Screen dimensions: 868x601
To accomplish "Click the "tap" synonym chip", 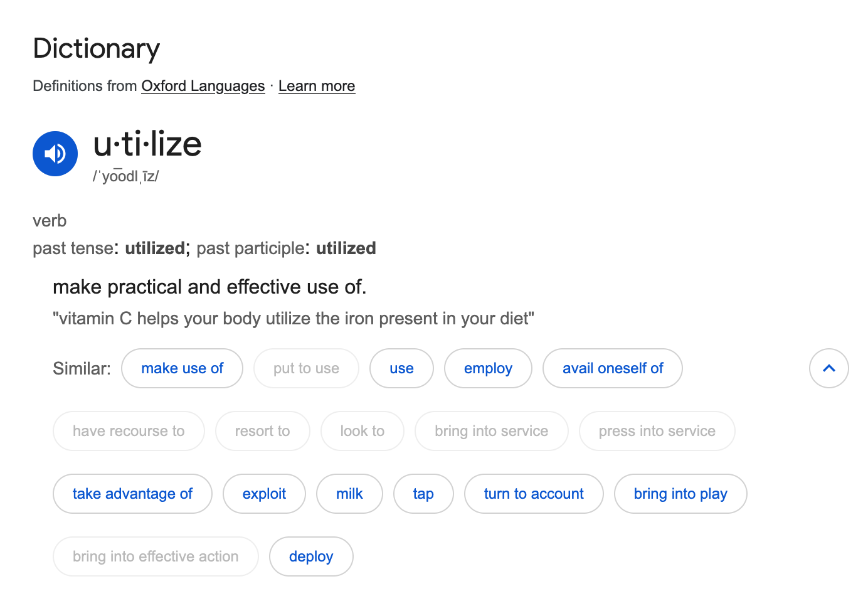I will 423,494.
